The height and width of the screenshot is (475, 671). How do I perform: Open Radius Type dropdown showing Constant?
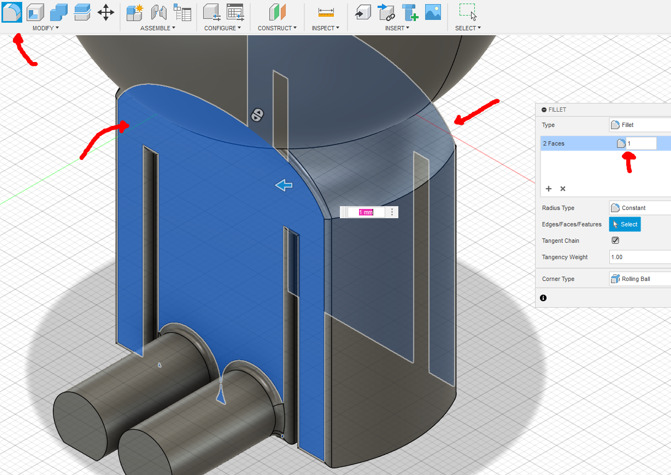640,208
